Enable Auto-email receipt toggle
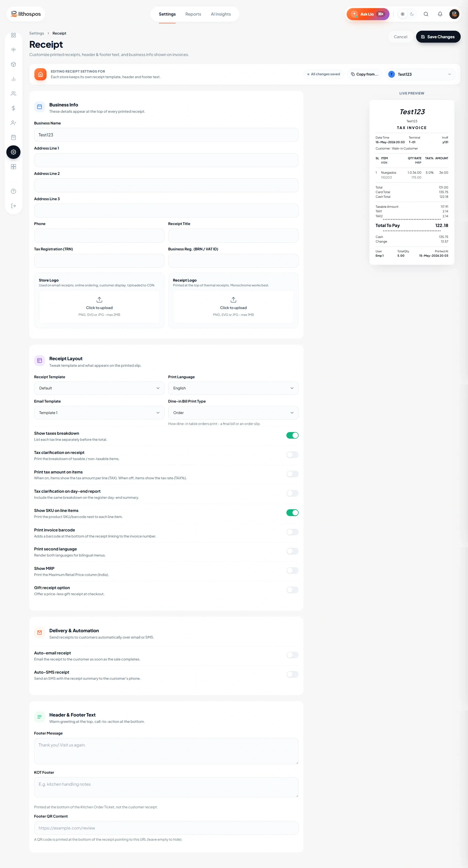The image size is (468, 868). click(292, 655)
